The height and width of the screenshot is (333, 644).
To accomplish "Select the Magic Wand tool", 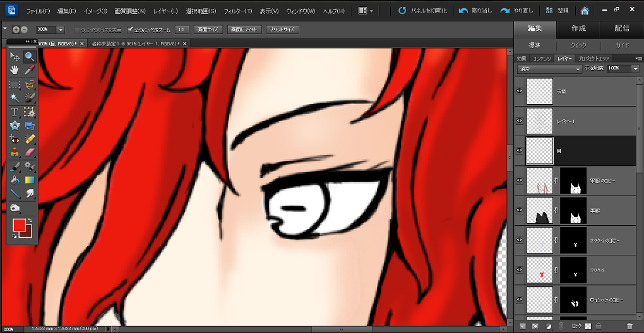I will coord(15,98).
